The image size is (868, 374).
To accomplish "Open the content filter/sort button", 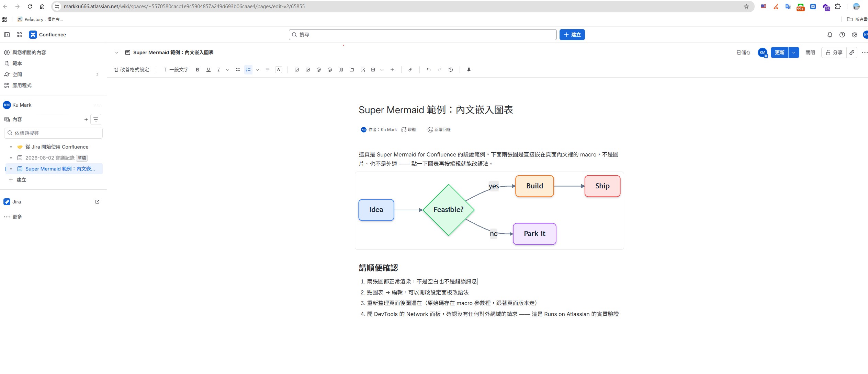I will tap(96, 119).
